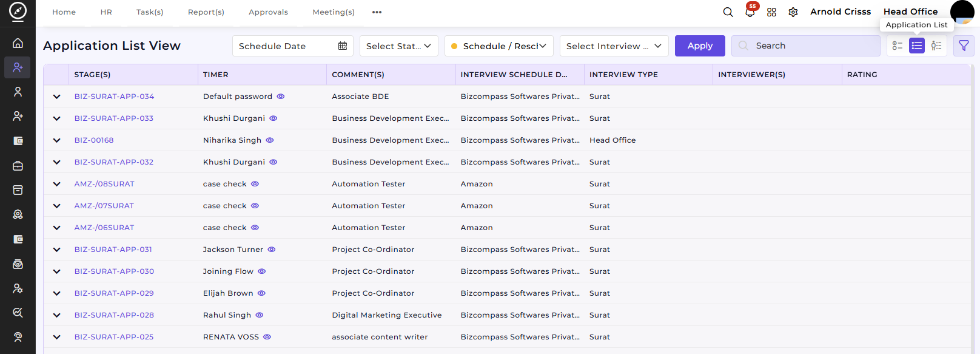View details eye for Elijah Brown
Screen dimensions: 980x354
tap(261, 293)
